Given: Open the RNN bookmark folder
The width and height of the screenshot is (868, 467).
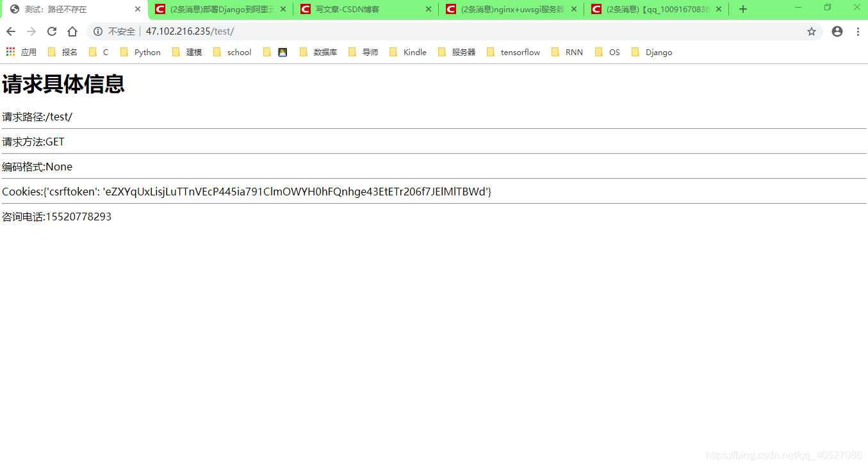Looking at the screenshot, I should point(568,52).
